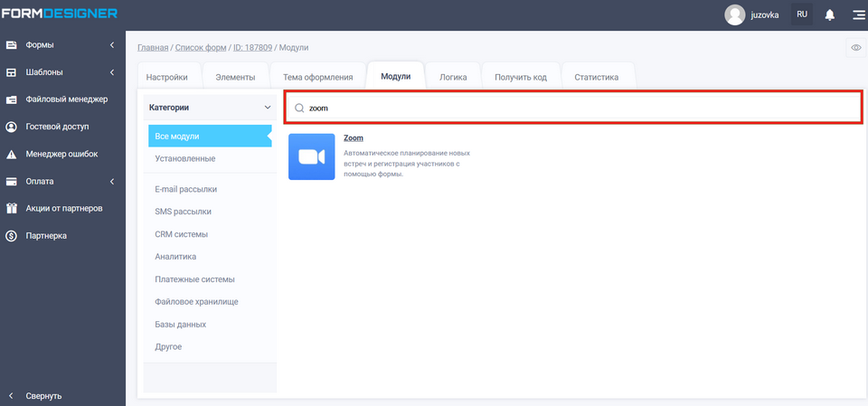Open the ID: 187809 breadcrumb link

252,48
